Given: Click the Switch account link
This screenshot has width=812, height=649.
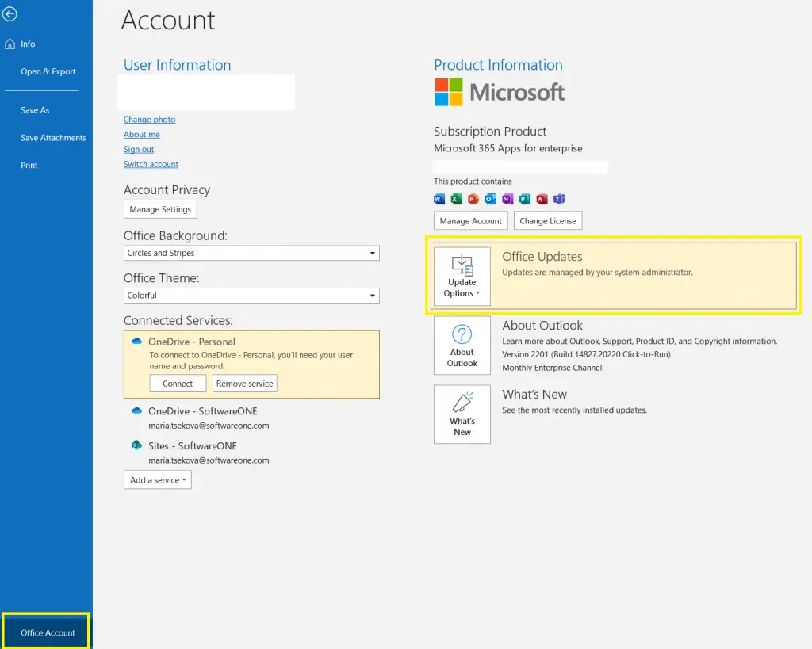Looking at the screenshot, I should pyautogui.click(x=151, y=165).
